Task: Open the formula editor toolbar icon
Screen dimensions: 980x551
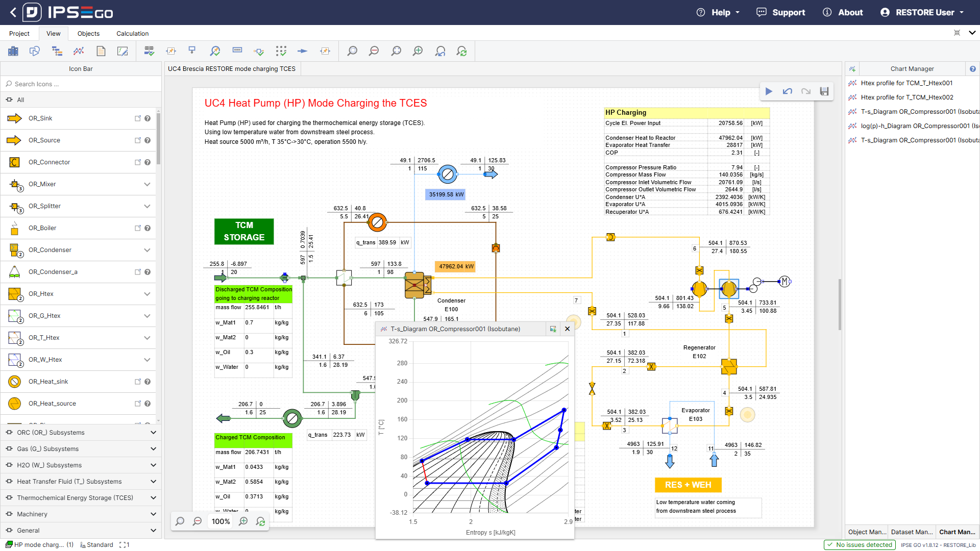Action: pyautogui.click(x=122, y=51)
